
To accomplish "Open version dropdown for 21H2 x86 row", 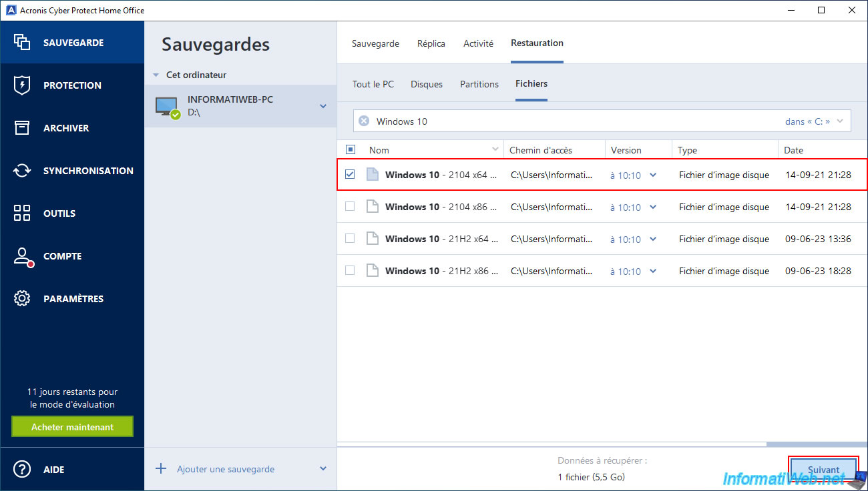I will point(653,271).
